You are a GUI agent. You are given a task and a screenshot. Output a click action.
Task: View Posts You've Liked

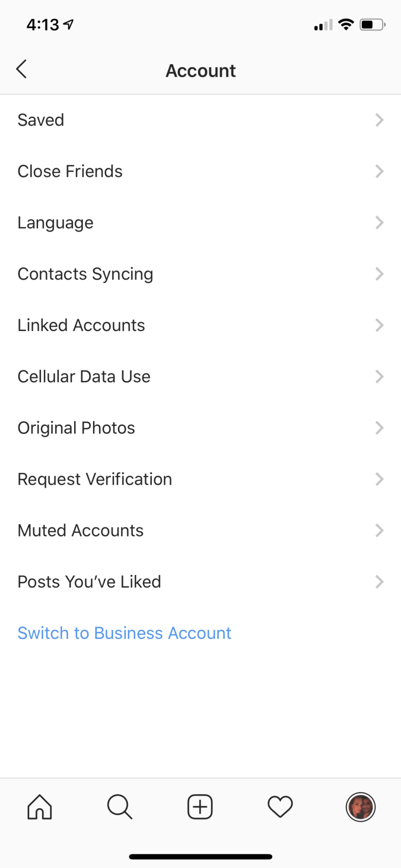[x=89, y=582]
